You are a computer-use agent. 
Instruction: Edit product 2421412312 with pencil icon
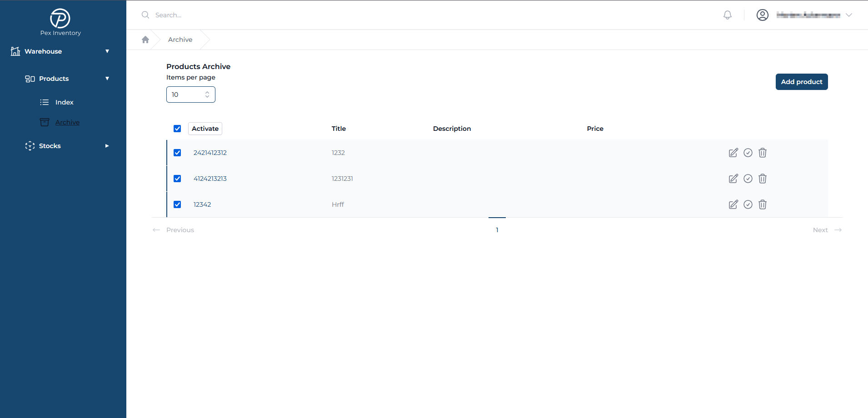click(733, 153)
